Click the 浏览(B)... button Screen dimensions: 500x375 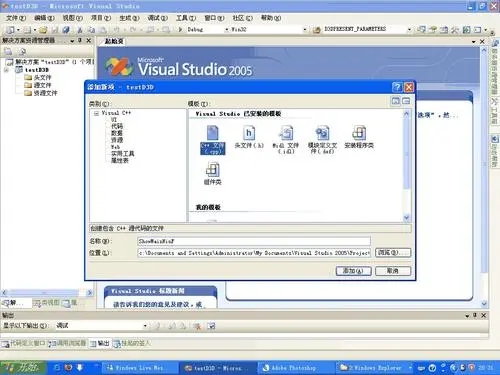[393, 252]
